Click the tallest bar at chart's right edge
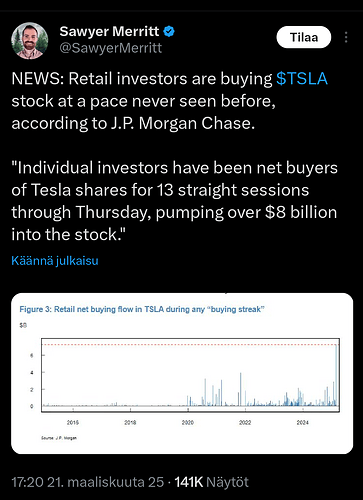The image size is (363, 500). click(x=336, y=375)
